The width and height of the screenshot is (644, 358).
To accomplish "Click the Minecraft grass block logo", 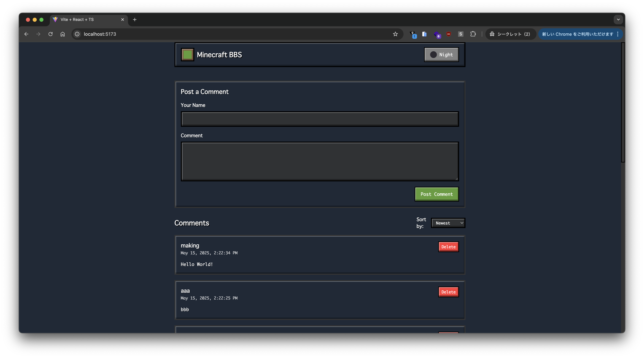I will pos(187,55).
